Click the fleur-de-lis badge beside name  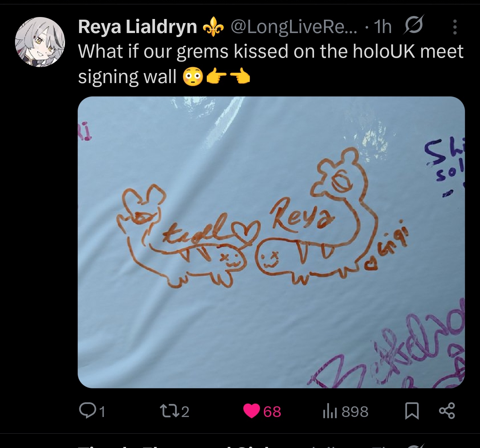pos(213,27)
